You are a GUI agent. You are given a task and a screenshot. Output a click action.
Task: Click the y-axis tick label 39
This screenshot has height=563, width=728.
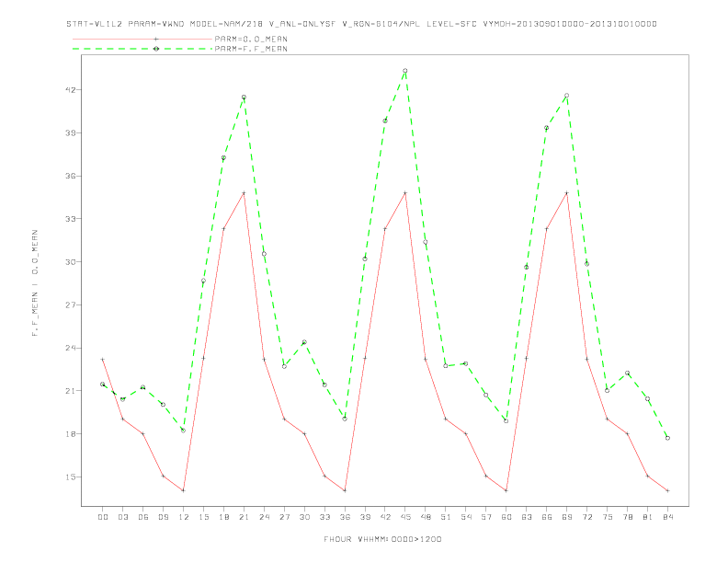tap(71, 132)
